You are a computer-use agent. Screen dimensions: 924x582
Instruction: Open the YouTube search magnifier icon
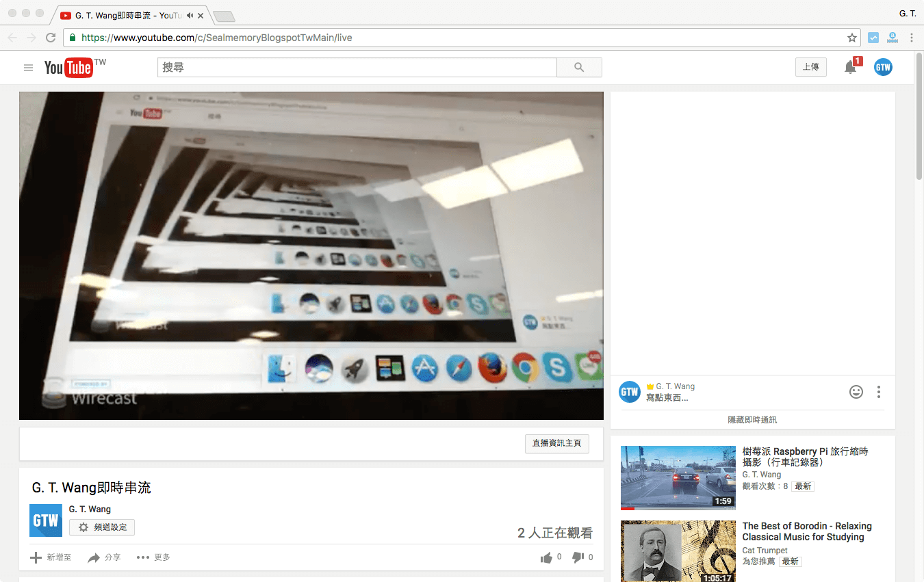578,67
